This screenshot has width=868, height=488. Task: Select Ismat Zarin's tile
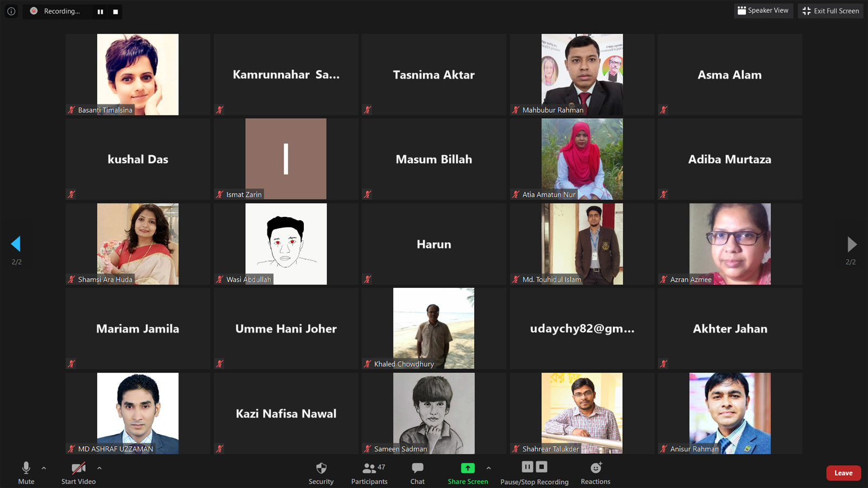pos(286,159)
